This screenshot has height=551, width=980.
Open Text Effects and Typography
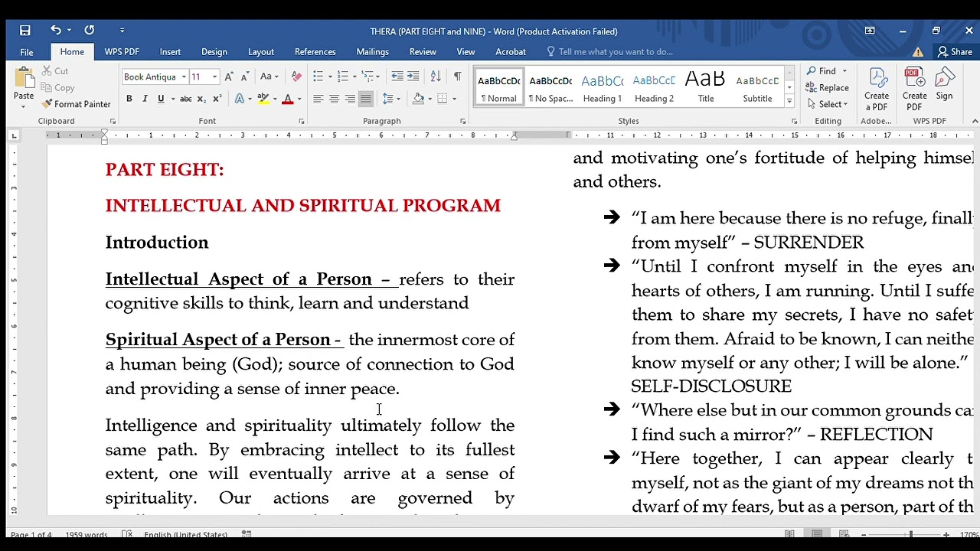[x=240, y=99]
